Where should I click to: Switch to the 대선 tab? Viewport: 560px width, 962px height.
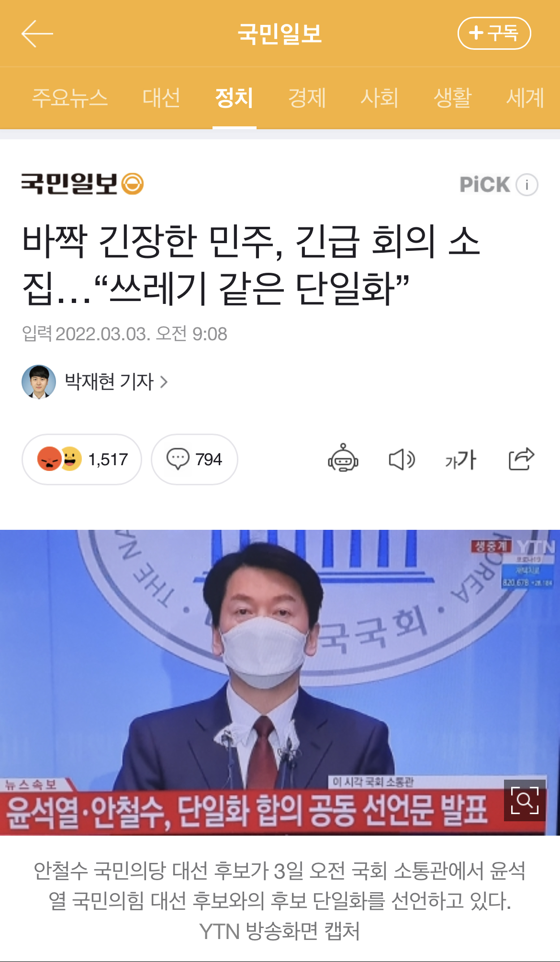161,98
